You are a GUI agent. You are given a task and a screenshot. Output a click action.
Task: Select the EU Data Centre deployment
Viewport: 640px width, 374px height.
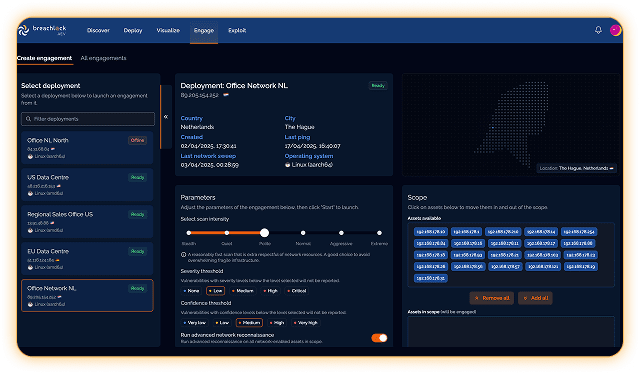pyautogui.click(x=87, y=258)
